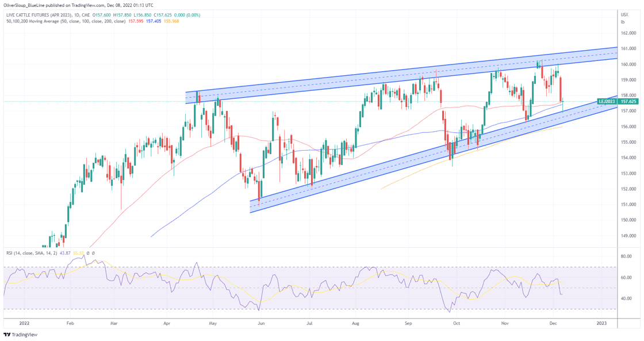Click the high value H157.850
Viewport: 644px width, 341px height.
tap(123, 15)
